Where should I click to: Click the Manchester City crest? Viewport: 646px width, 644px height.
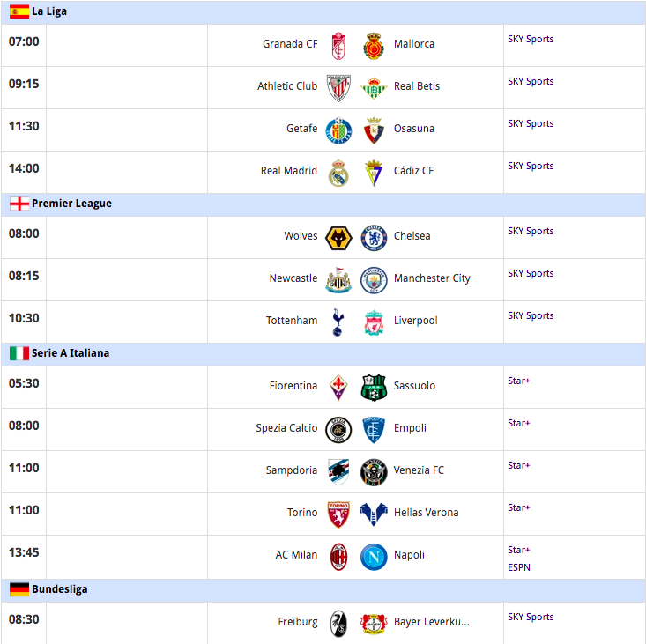374,280
